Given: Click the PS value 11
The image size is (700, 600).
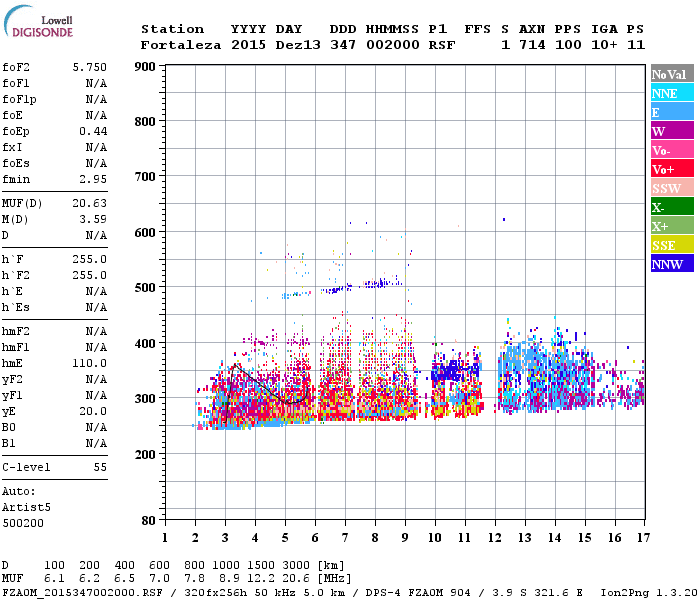Looking at the screenshot, I should click(x=636, y=45).
